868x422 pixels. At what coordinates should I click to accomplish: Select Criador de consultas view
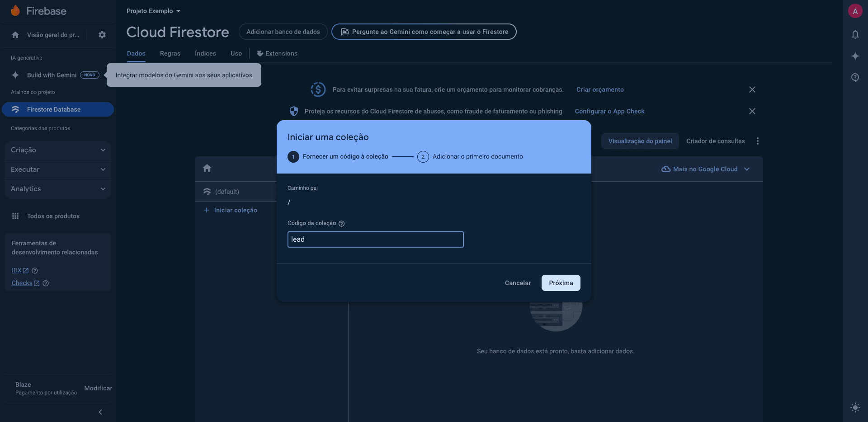click(x=716, y=141)
